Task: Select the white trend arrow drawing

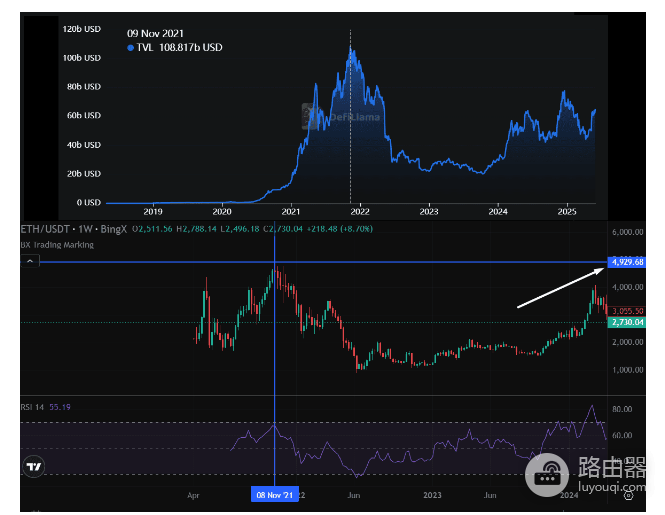Action: tap(561, 288)
